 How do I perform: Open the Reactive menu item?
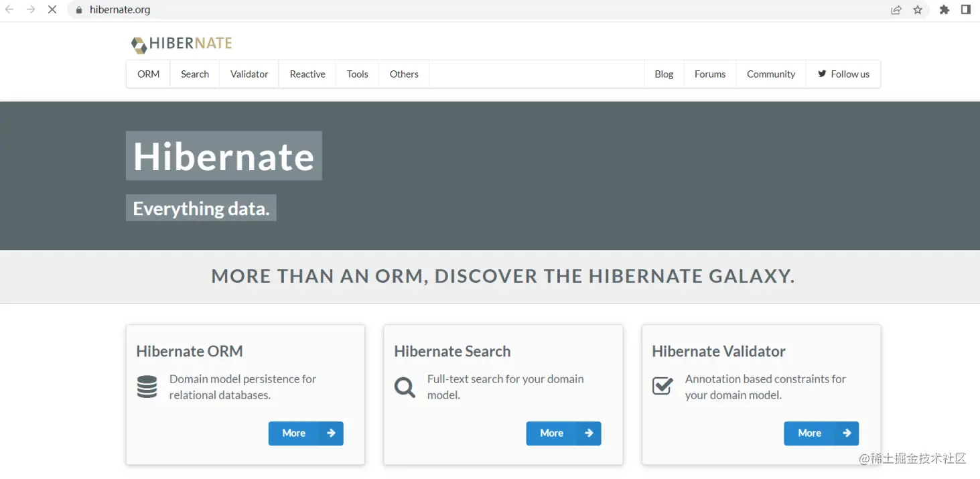(x=307, y=74)
